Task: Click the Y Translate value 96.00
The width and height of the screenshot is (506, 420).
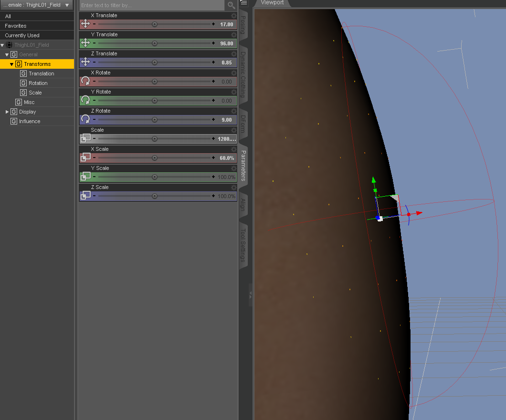Action: (227, 43)
